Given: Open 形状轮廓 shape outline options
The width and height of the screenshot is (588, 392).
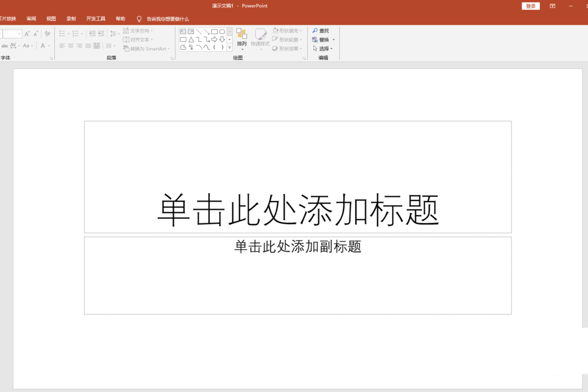Looking at the screenshot, I should pos(288,39).
